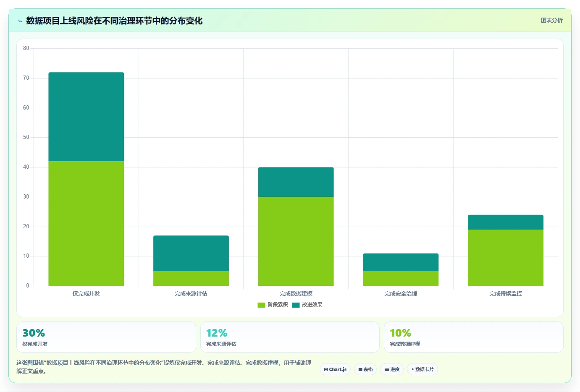Click green bar segment for 完成持续监控

coord(506,258)
